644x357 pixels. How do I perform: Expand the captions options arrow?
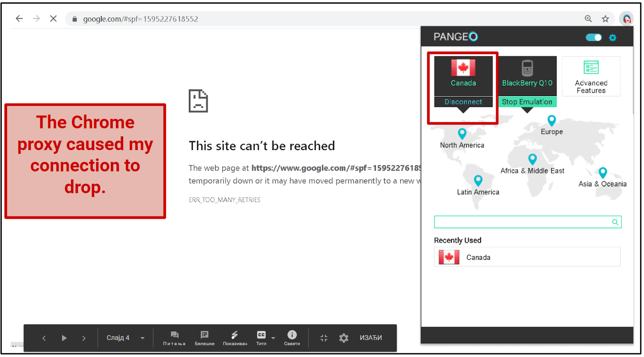[273, 339]
